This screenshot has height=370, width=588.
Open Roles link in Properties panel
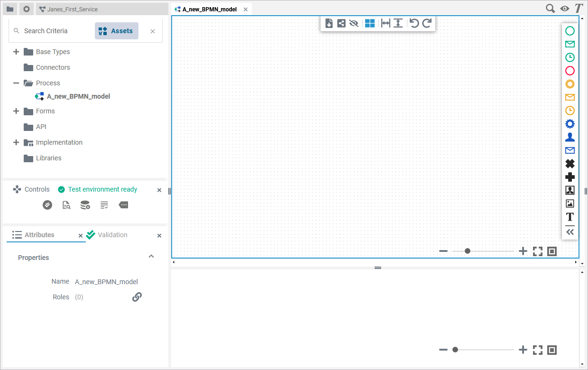(137, 296)
